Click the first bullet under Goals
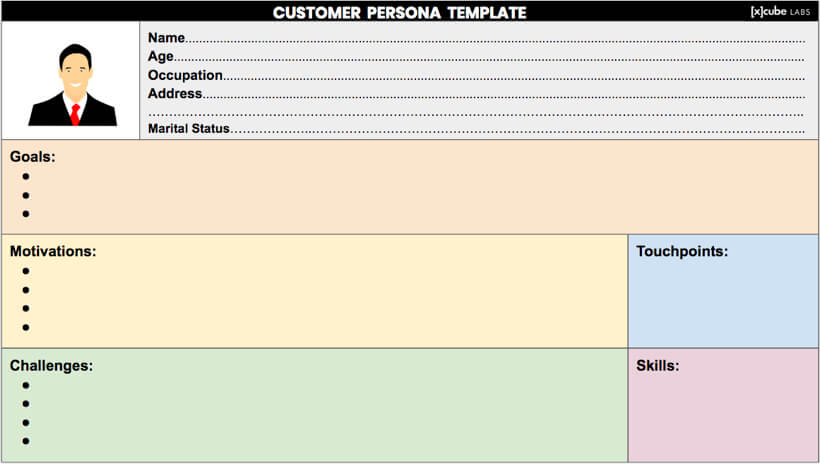 (x=26, y=177)
